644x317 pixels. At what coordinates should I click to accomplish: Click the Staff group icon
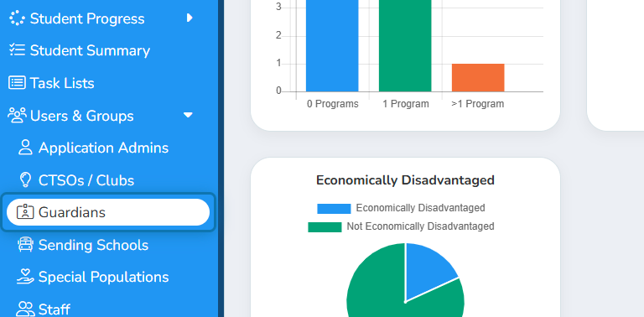25,309
